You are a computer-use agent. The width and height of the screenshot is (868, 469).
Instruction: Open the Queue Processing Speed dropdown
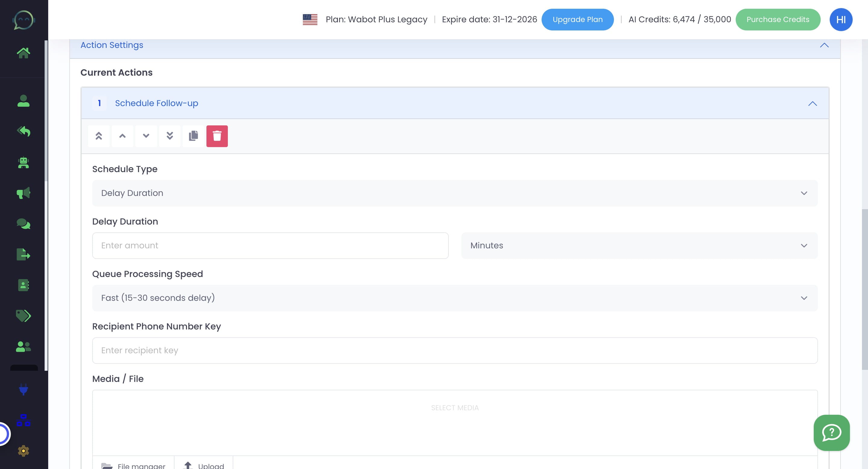(454, 297)
